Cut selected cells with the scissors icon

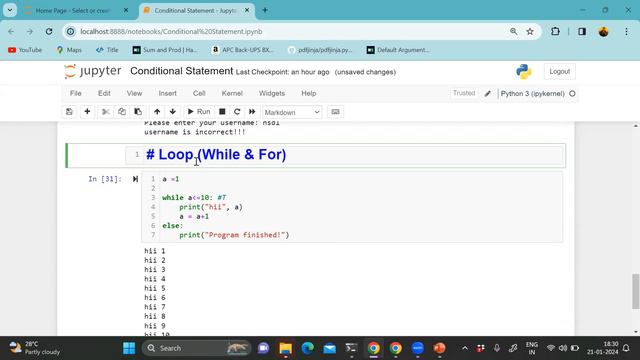pyautogui.click(x=105, y=112)
